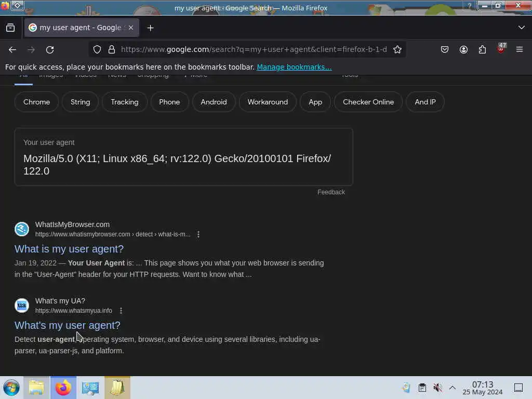Switch to Firefox in taskbar
532x399 pixels.
63,388
